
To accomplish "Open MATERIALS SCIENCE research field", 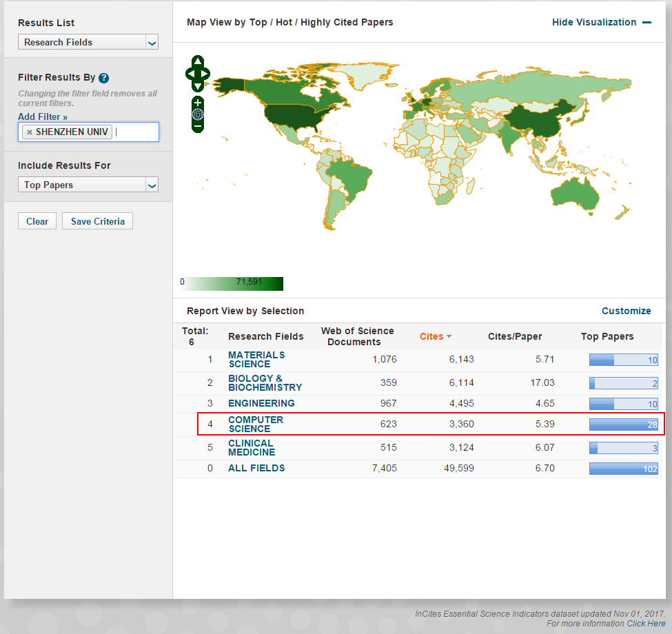I will coord(256,360).
